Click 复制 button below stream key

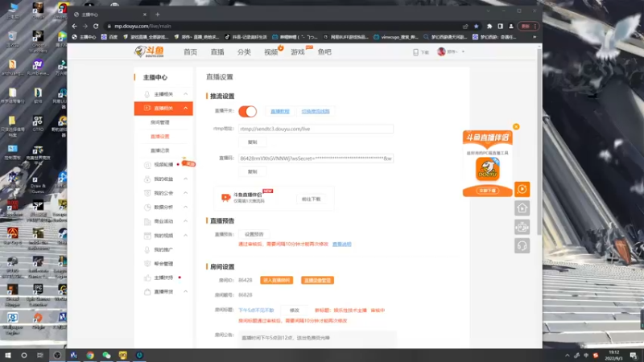[x=252, y=171]
